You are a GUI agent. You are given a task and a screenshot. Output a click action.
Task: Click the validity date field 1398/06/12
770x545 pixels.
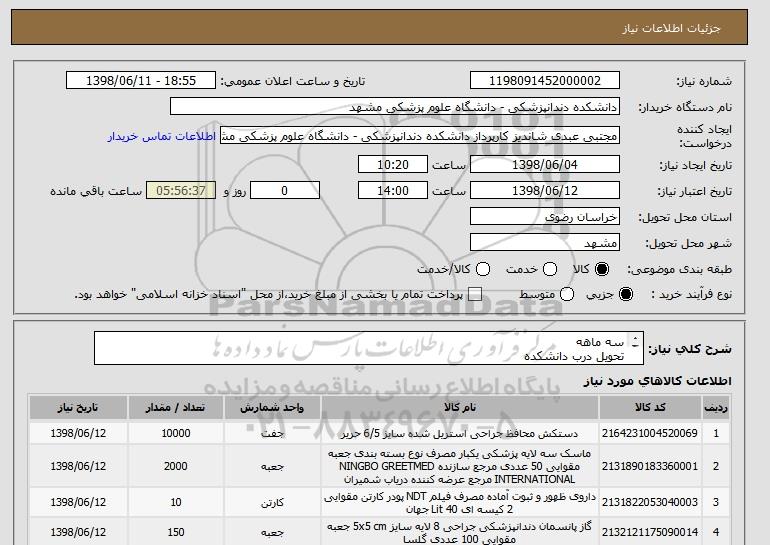[545, 191]
